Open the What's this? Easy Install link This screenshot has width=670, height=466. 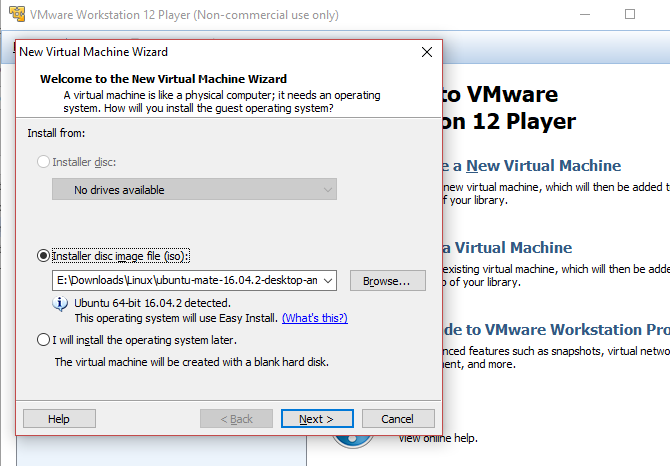[x=314, y=318]
